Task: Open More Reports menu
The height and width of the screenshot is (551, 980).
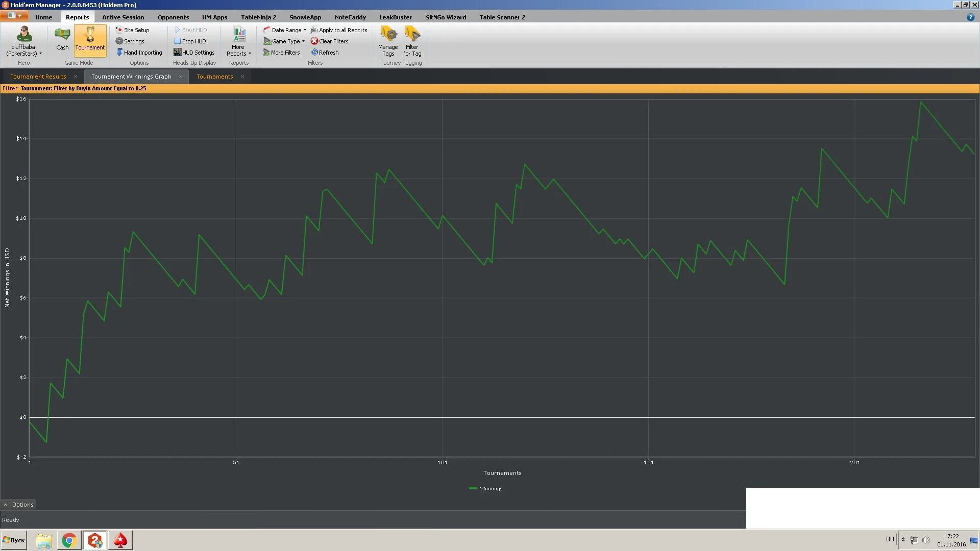Action: (x=238, y=41)
